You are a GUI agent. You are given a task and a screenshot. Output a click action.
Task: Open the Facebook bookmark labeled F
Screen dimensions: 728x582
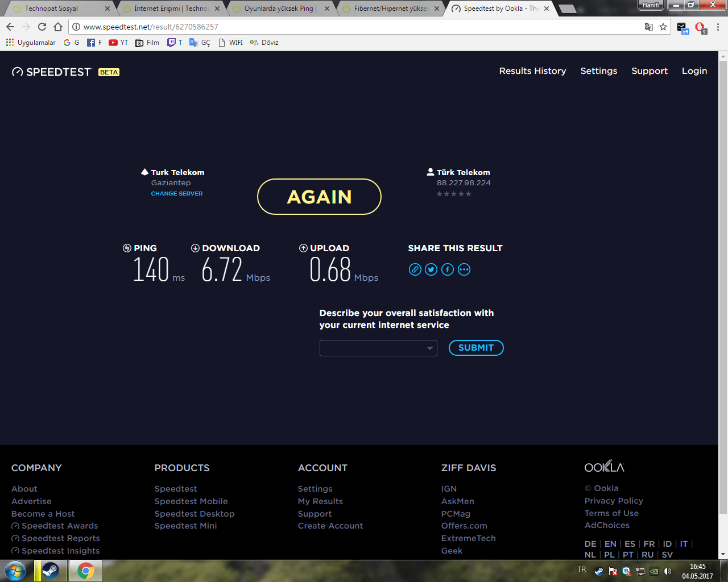[x=94, y=43]
